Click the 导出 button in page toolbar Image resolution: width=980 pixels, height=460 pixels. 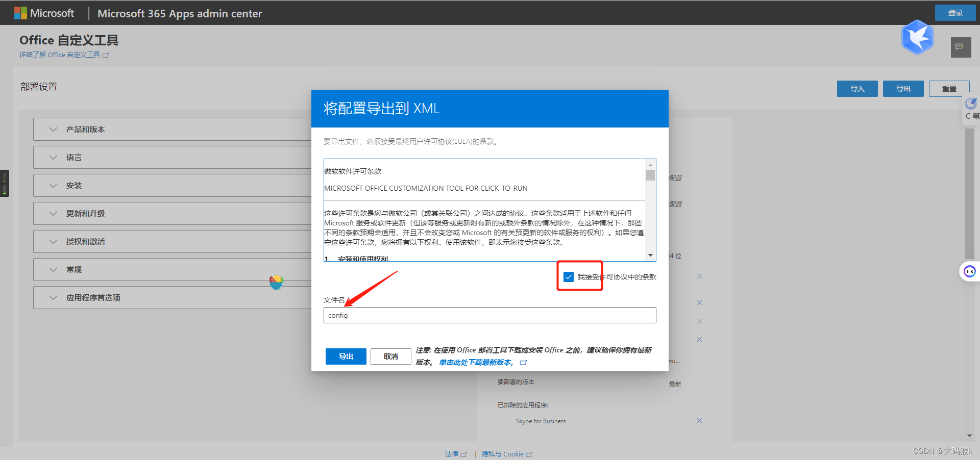click(x=903, y=89)
